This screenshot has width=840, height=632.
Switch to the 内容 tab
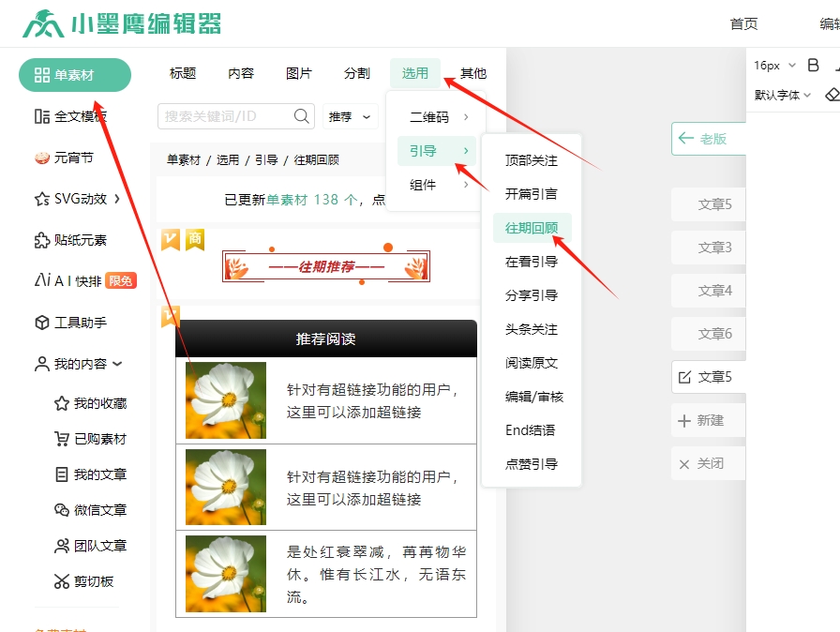241,73
